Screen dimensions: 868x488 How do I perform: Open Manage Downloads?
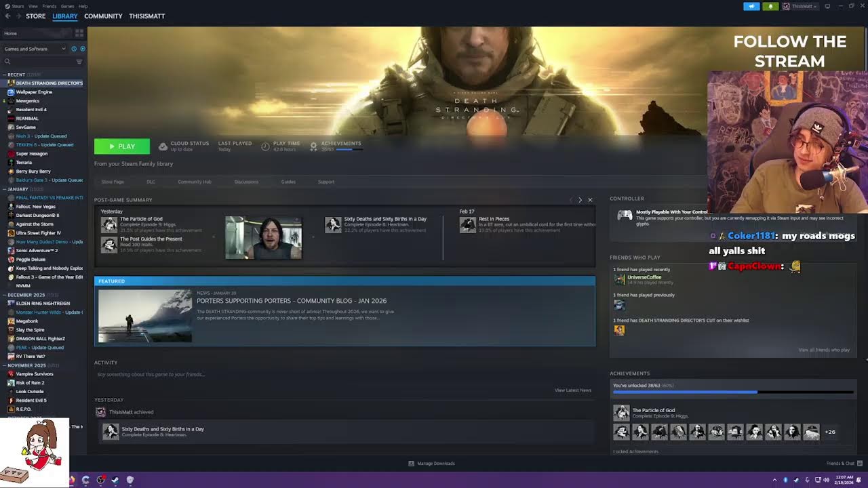tap(431, 464)
